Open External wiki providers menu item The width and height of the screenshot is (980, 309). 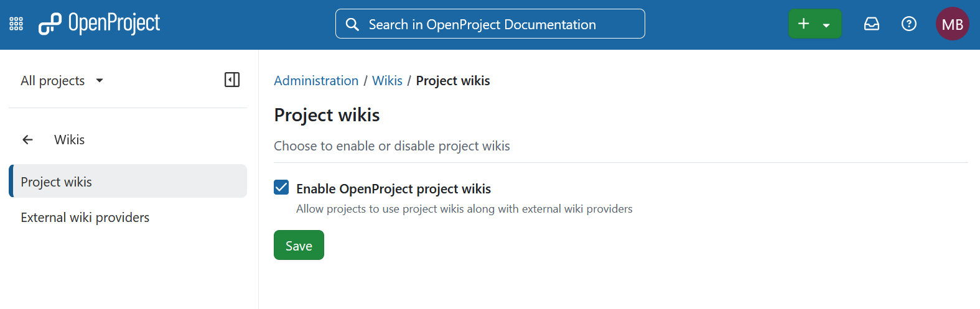128,217
